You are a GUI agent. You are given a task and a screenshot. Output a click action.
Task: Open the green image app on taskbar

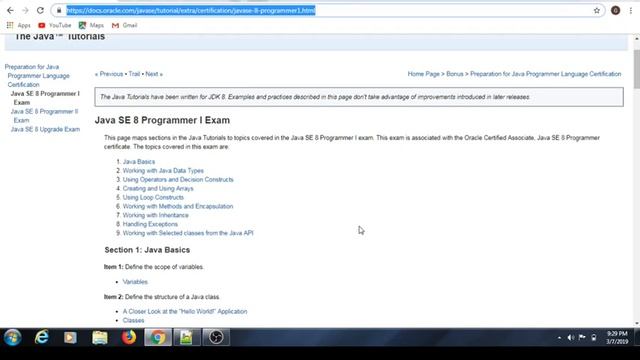(x=186, y=338)
